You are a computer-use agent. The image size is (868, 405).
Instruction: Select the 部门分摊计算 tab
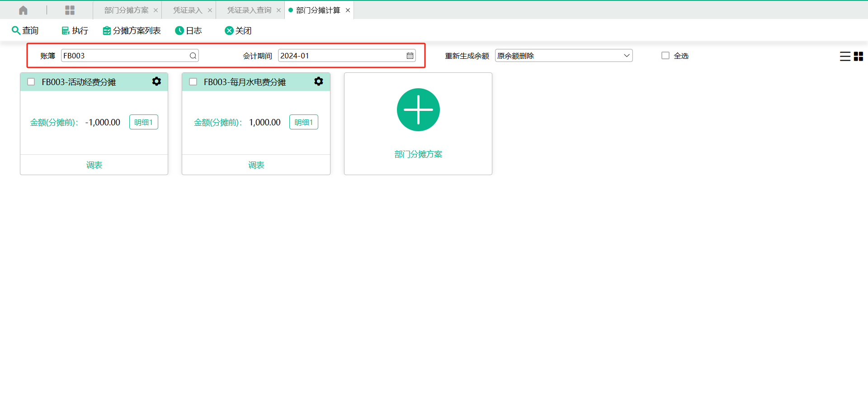point(318,10)
